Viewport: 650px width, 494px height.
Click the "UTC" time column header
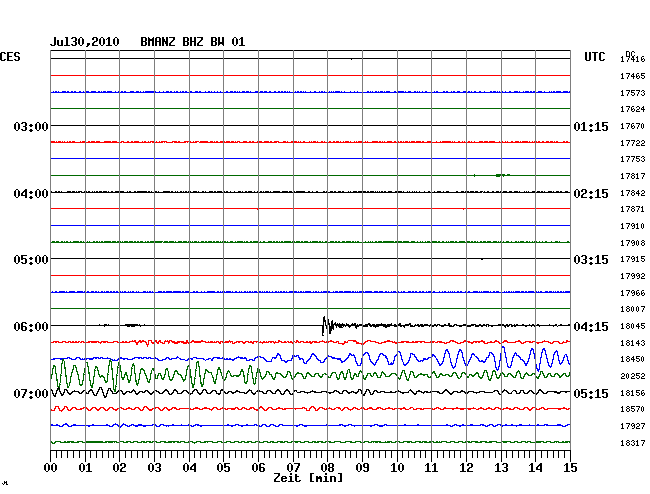tap(595, 57)
